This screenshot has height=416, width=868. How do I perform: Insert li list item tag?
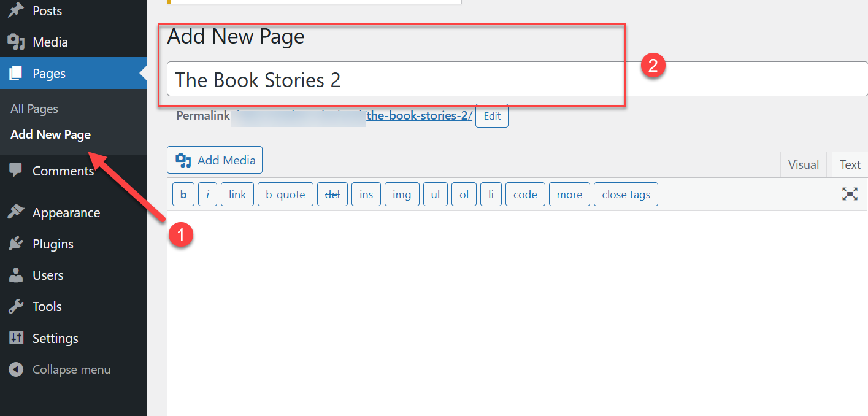491,195
